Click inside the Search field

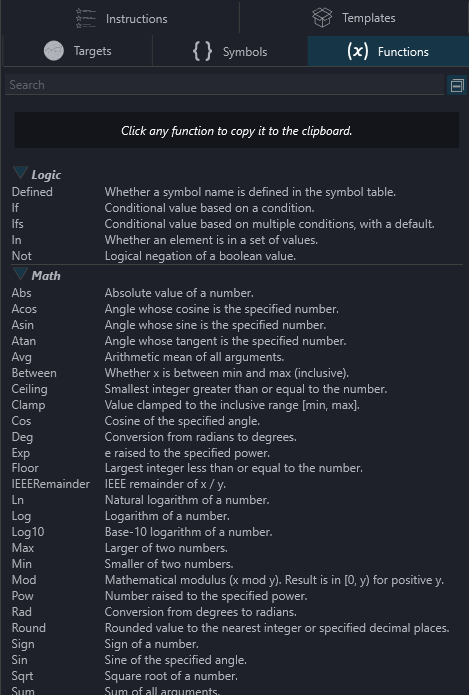(x=224, y=85)
